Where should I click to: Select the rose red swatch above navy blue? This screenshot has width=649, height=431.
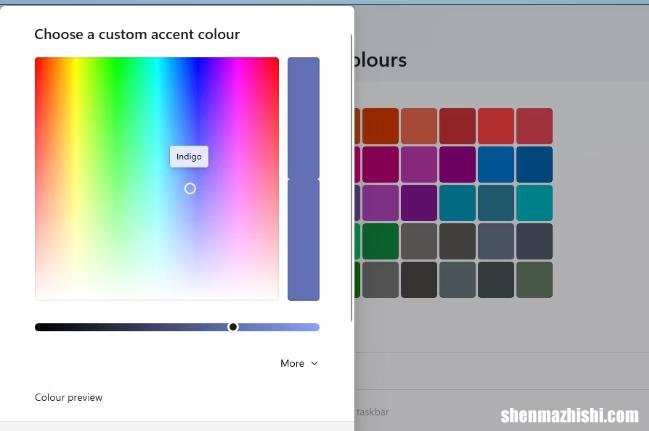coord(534,126)
